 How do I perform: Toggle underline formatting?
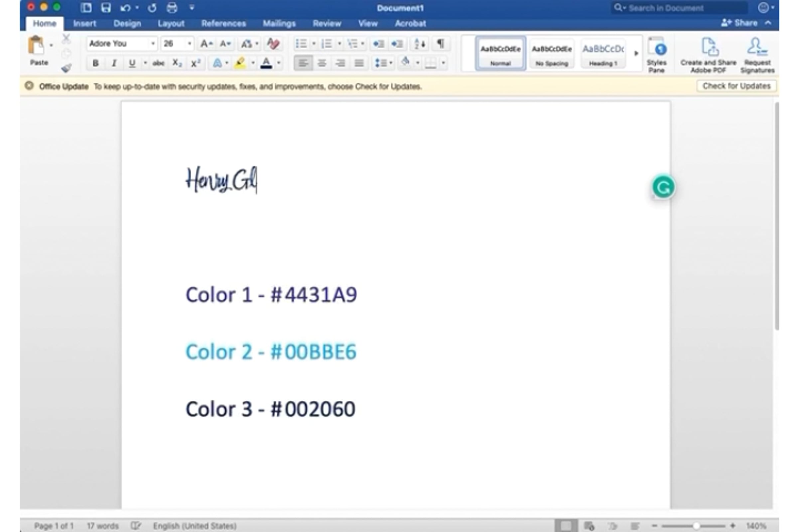[x=132, y=63]
